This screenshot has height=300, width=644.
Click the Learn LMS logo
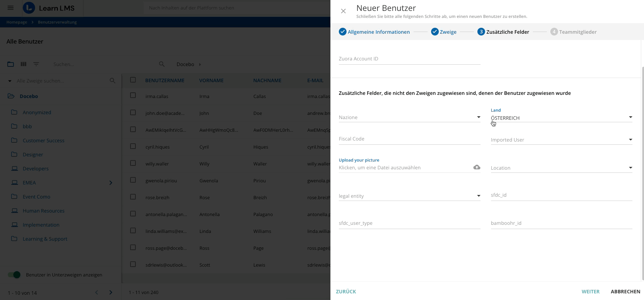49,8
